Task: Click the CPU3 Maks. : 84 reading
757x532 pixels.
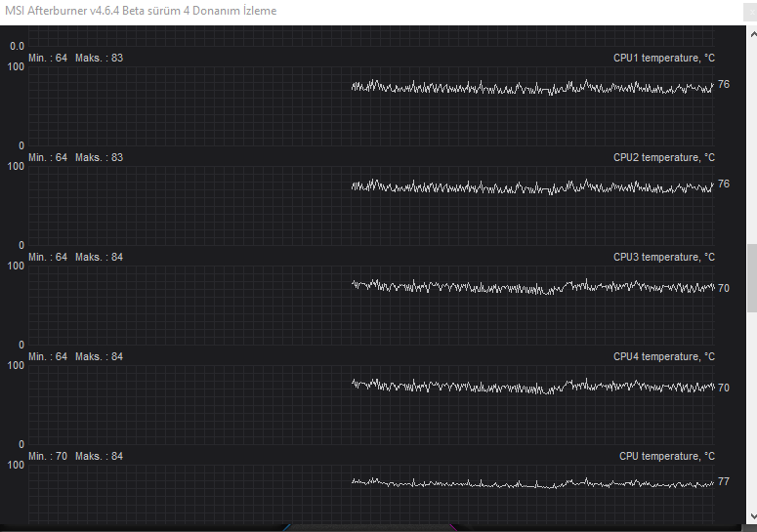Action: pos(99,257)
